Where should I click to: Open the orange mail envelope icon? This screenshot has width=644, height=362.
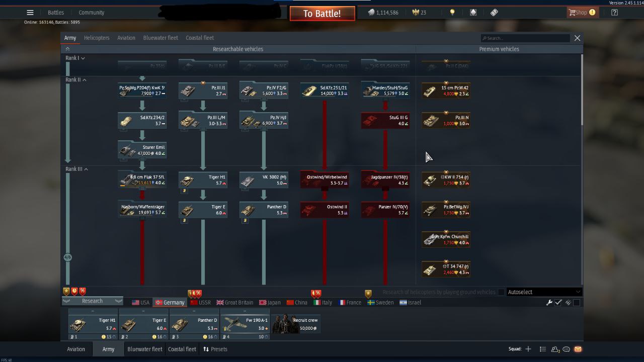(x=578, y=349)
